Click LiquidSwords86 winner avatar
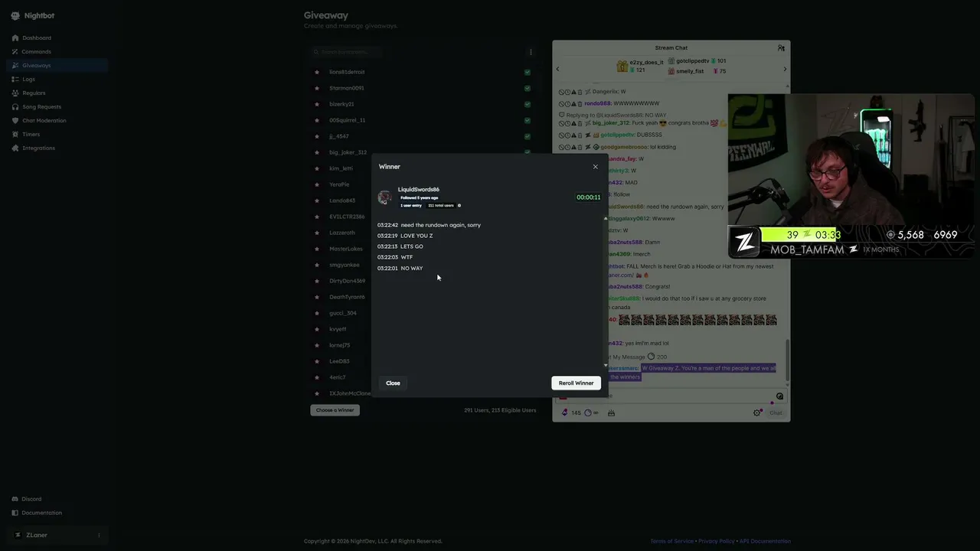This screenshot has height=551, width=980. point(384,197)
